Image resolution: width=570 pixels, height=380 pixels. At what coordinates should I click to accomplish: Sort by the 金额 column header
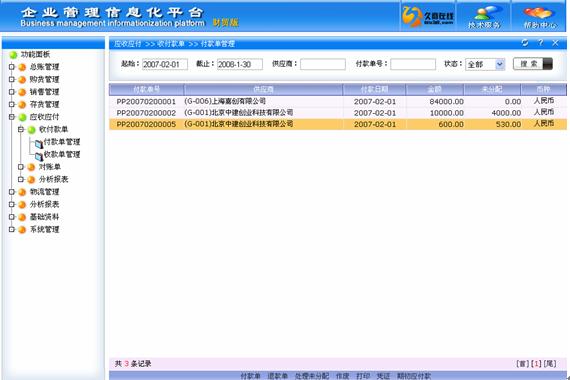(x=434, y=89)
